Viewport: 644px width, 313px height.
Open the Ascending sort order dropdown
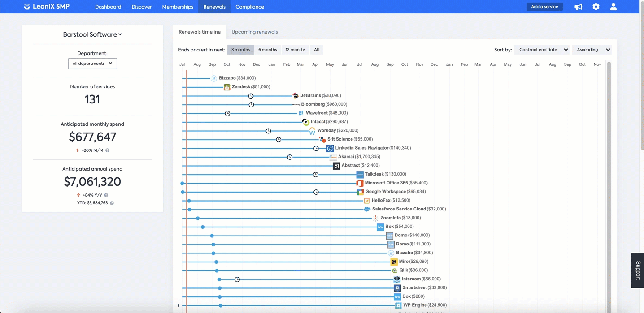592,50
